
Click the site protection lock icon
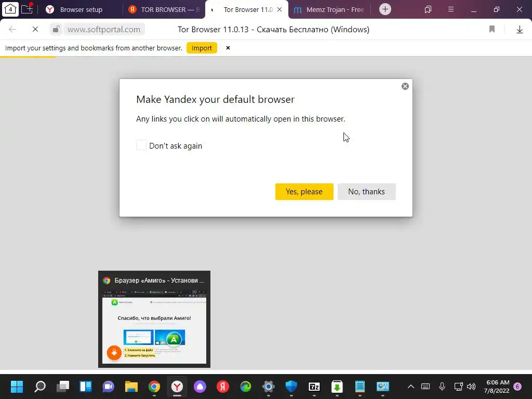pos(56,29)
